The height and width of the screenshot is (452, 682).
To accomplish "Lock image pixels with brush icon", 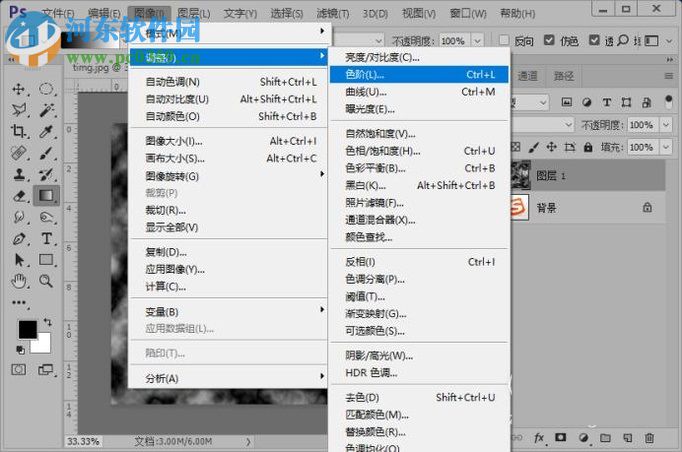I will click(533, 147).
